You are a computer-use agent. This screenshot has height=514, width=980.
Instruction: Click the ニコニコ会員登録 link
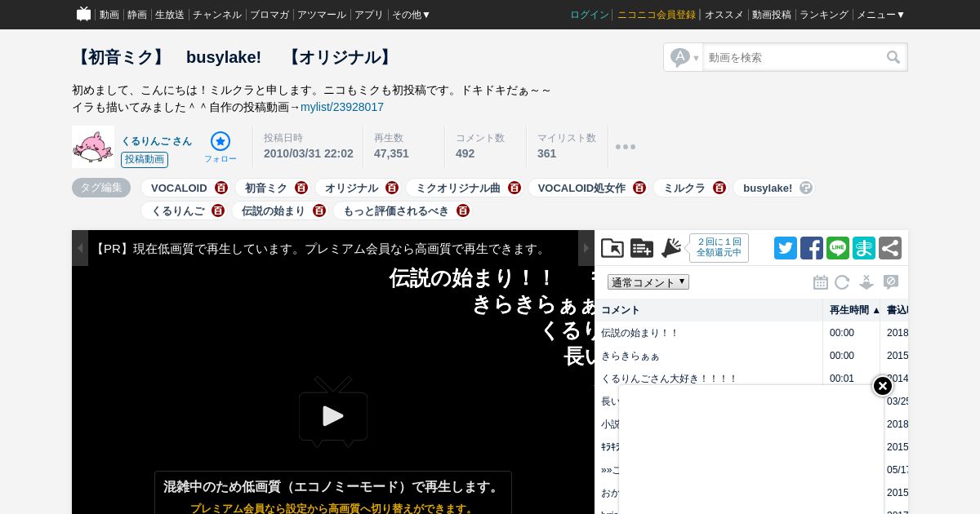click(x=657, y=15)
